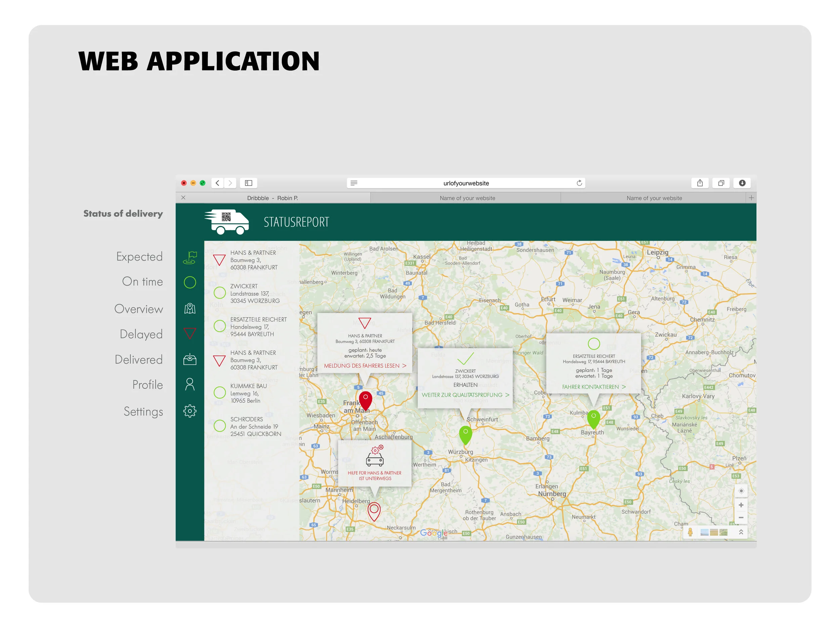Open the Overview map icon in sidebar

coord(190,308)
